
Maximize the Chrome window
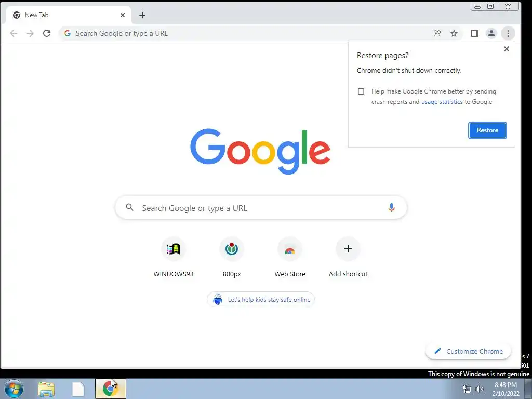tap(490, 6)
